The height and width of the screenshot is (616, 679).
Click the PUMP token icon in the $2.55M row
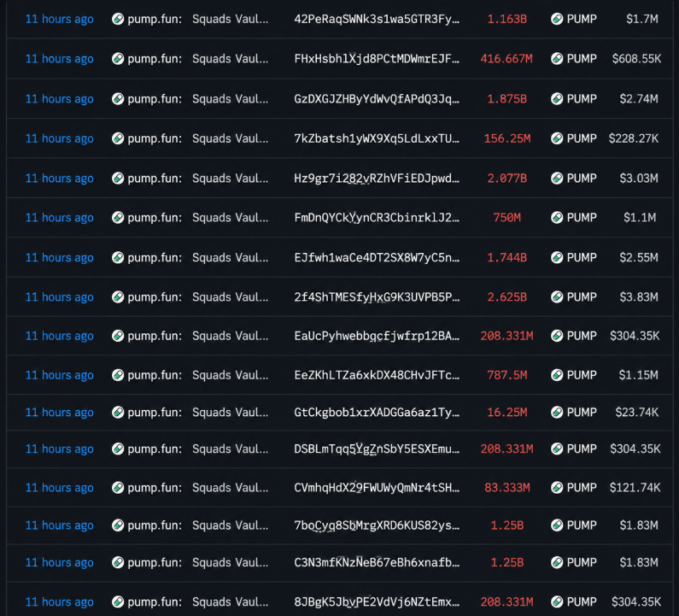[557, 258]
